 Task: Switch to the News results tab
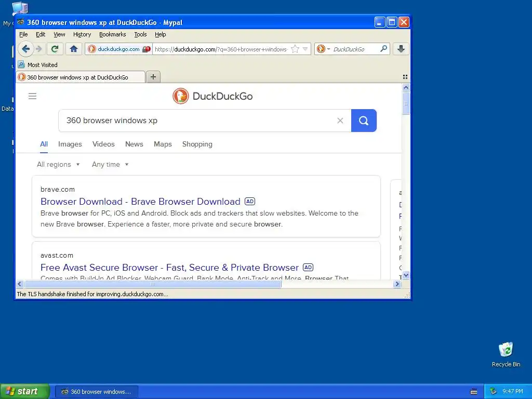coord(134,144)
